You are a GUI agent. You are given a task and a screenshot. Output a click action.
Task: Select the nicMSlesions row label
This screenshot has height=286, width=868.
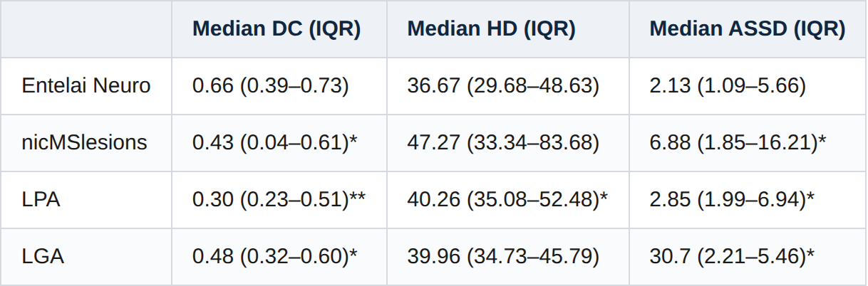tap(84, 142)
